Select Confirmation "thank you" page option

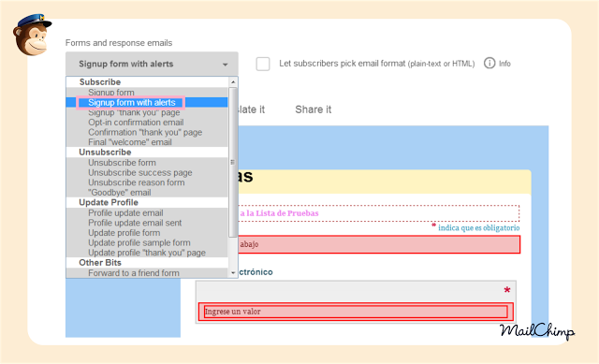pos(147,133)
